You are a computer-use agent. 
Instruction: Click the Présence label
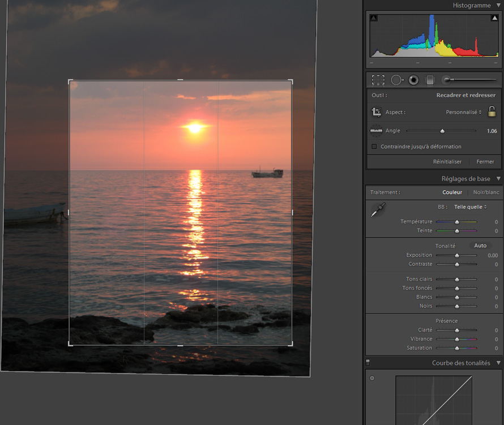(446, 321)
